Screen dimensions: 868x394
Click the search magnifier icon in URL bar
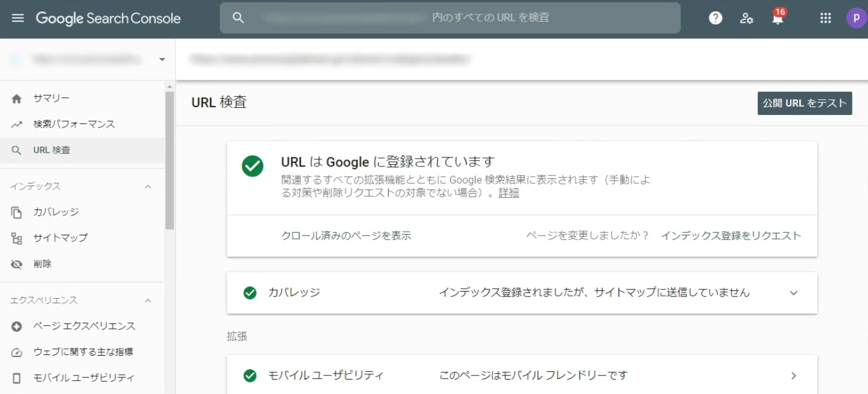[x=238, y=18]
